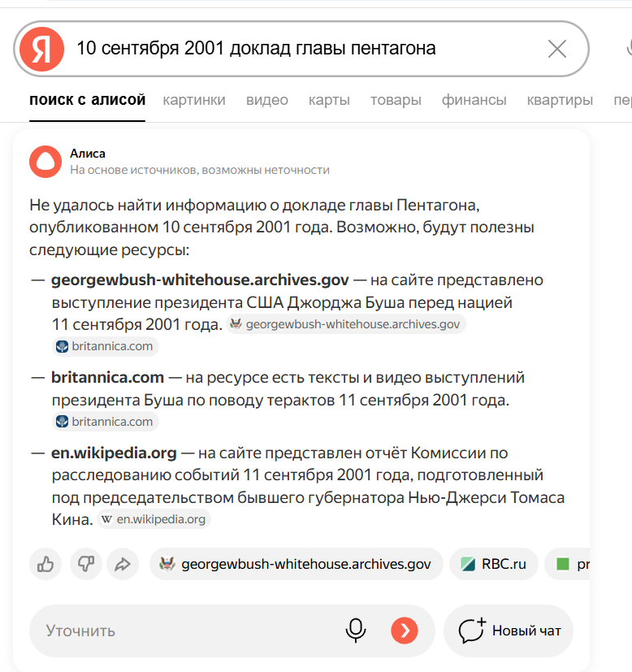Select the финансы tab
632x672 pixels.
click(x=474, y=100)
